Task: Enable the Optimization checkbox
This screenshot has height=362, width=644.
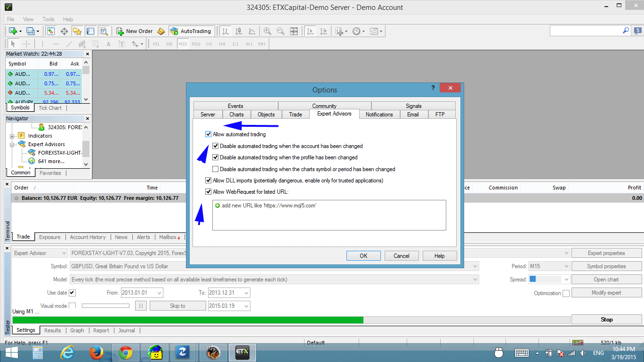Action: click(566, 293)
